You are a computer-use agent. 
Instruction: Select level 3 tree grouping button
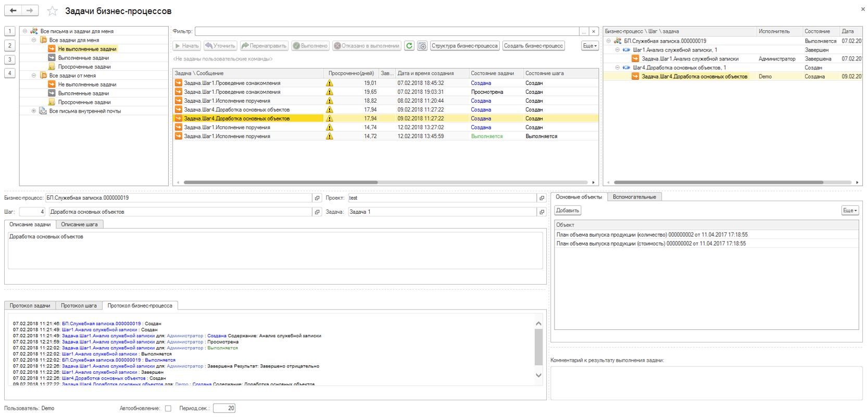coord(9,59)
